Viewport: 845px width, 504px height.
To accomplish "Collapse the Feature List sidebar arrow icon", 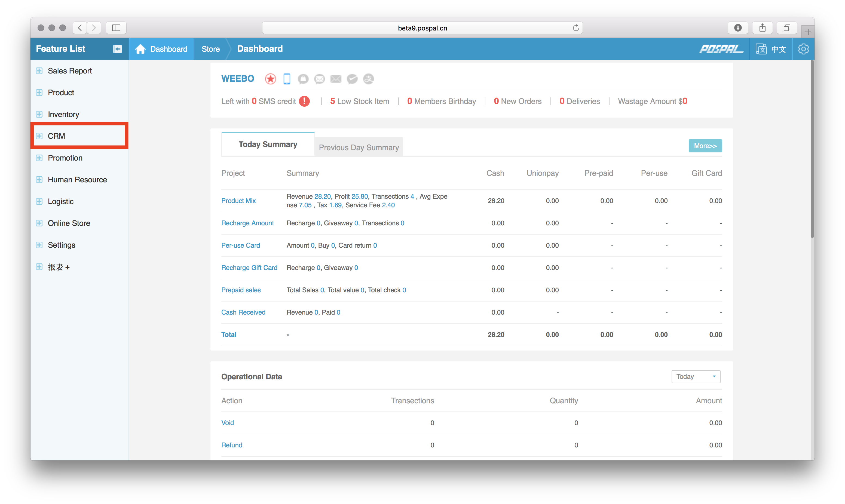I will coord(118,49).
